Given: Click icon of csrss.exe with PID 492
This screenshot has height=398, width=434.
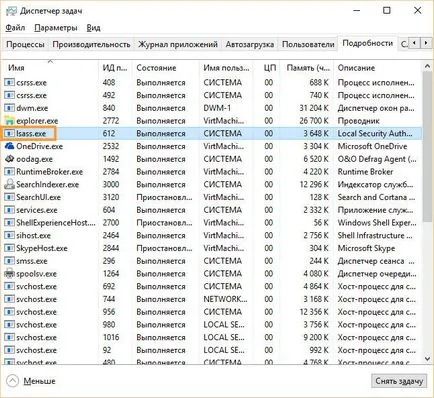Looking at the screenshot, I should pos(9,95).
